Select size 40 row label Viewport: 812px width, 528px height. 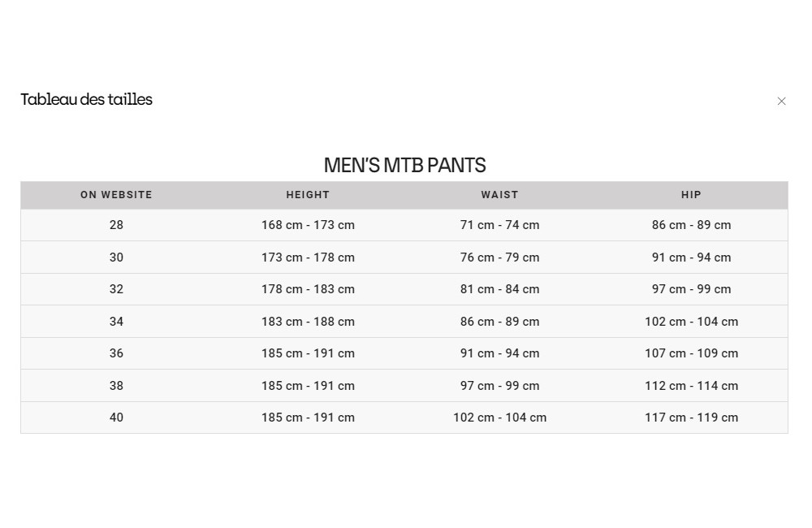[x=116, y=418]
